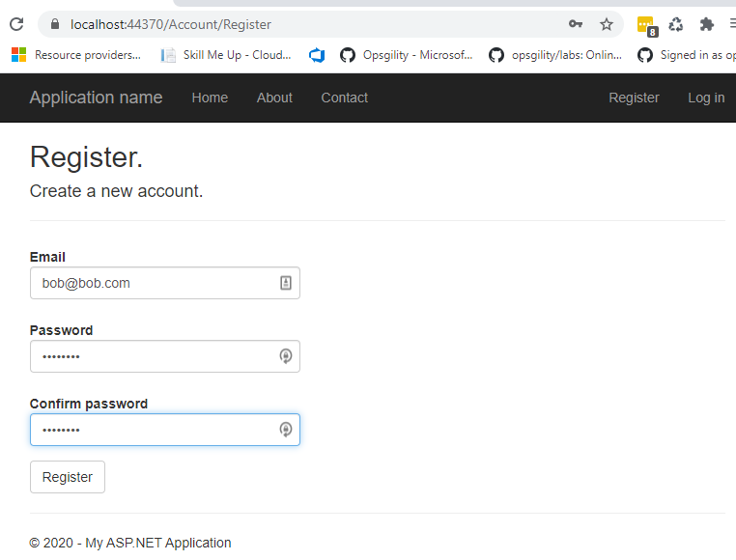Click the Log in link in navbar
Screen dimensions: 736x560
click(706, 98)
